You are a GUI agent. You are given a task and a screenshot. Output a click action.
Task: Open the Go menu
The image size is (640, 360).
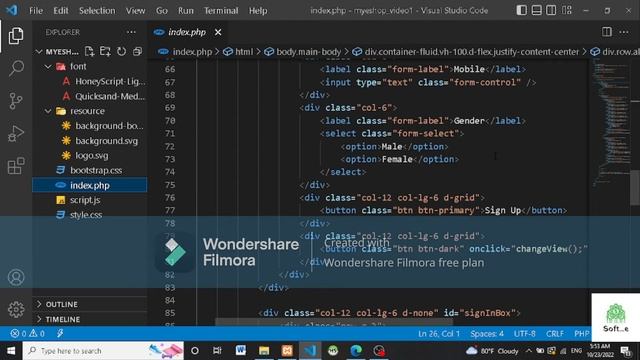[x=162, y=11]
